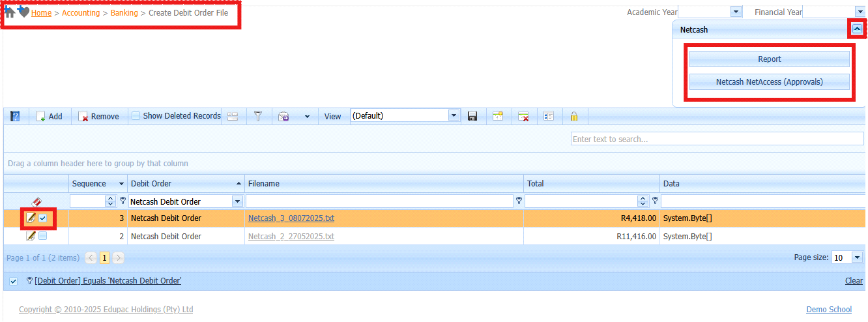Click the Total filter spinner control
Image resolution: width=868 pixels, height=322 pixels.
[643, 201]
